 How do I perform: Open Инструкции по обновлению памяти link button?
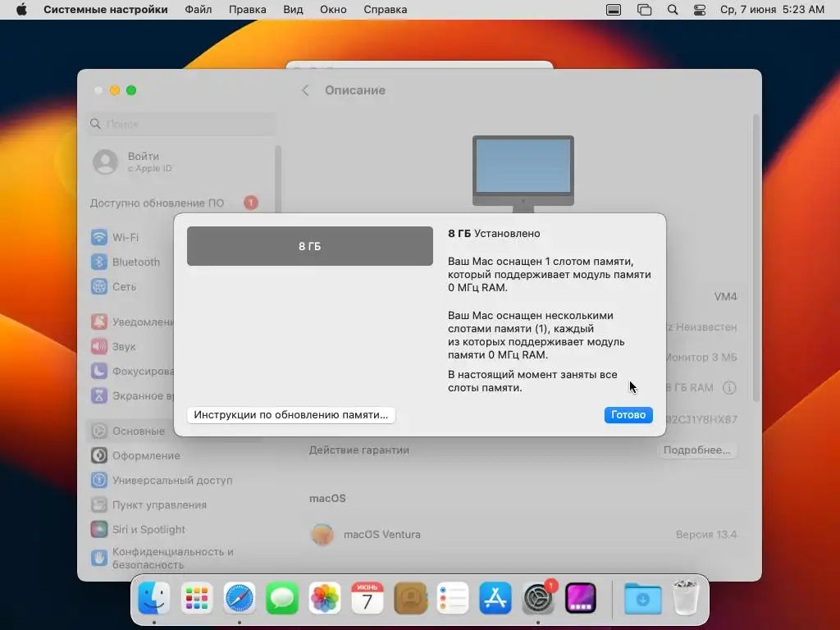291,414
